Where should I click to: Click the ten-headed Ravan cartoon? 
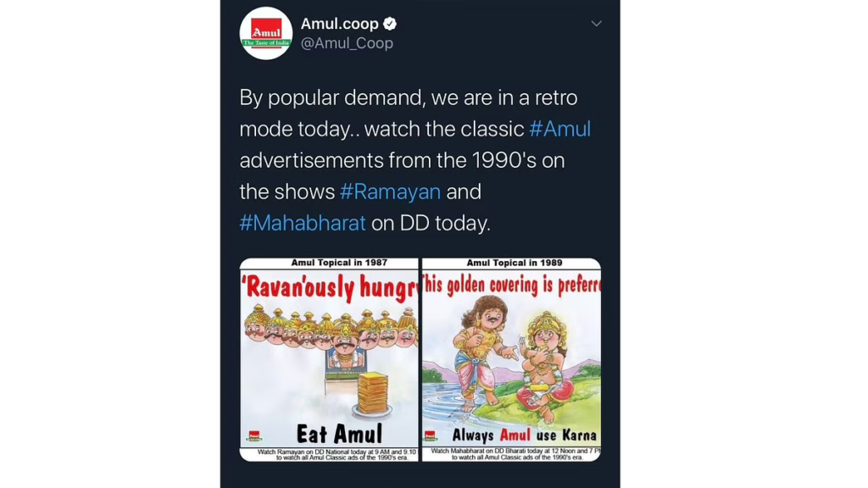328,332
